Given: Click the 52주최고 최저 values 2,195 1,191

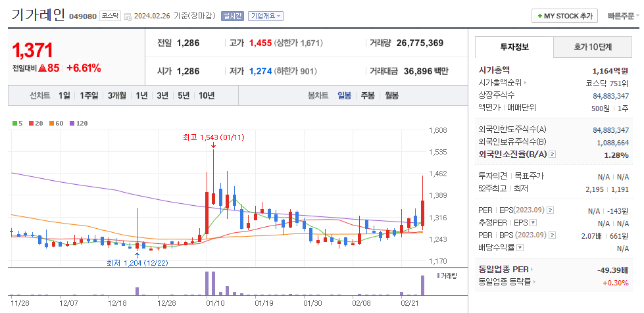Looking at the screenshot, I should 607,189.
